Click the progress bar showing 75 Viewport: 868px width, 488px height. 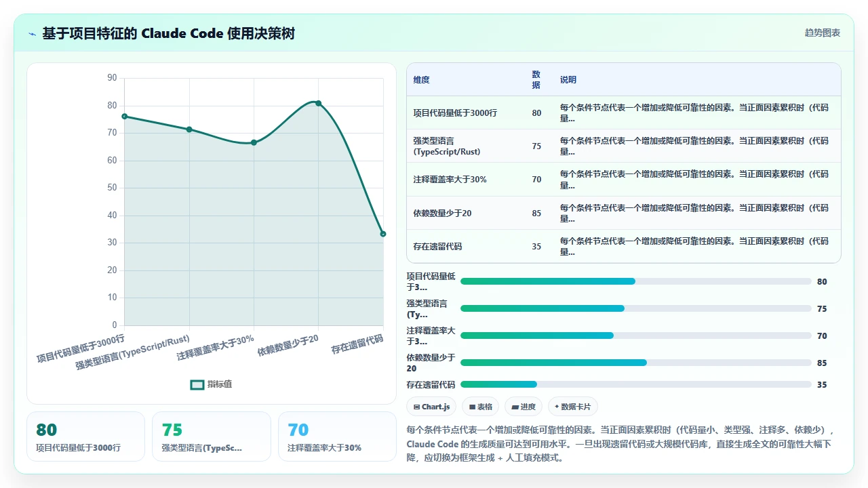tap(635, 308)
